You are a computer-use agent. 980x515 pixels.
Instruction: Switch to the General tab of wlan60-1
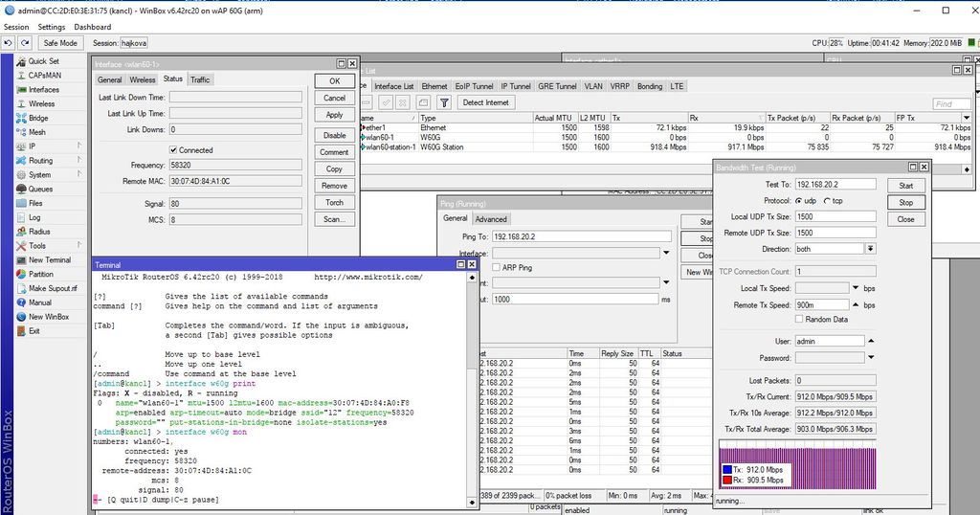(x=109, y=80)
